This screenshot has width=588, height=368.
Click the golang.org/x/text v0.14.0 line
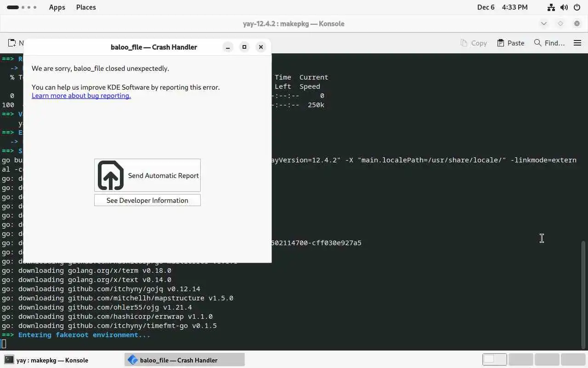point(86,280)
